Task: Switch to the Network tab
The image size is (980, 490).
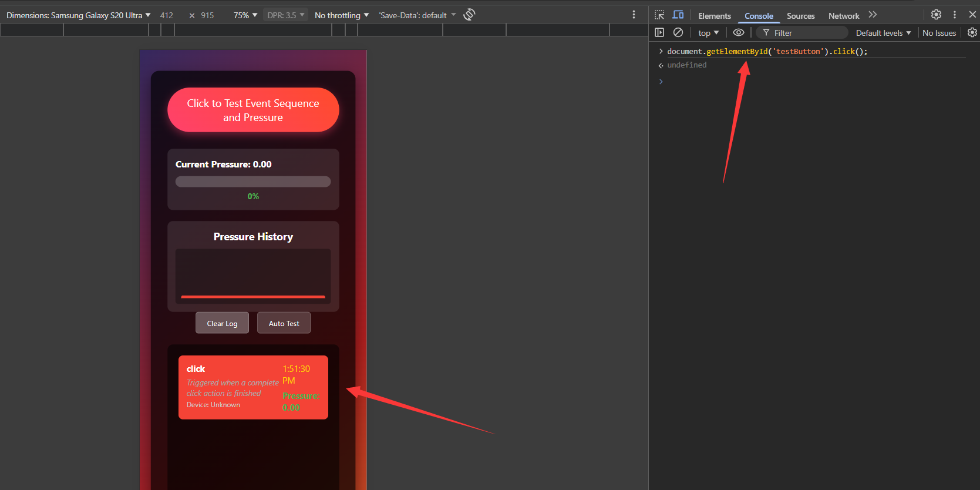Action: coord(844,16)
